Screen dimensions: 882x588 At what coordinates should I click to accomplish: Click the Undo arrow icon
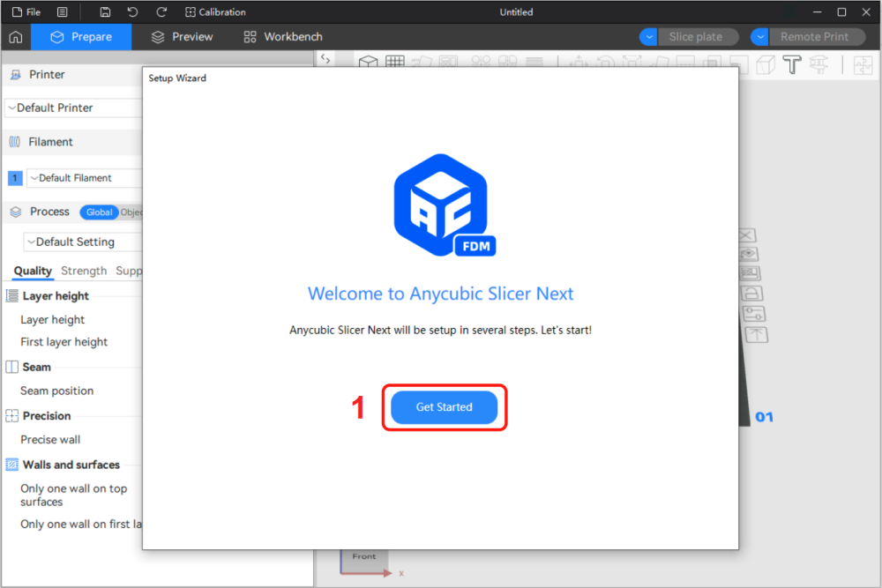click(133, 11)
